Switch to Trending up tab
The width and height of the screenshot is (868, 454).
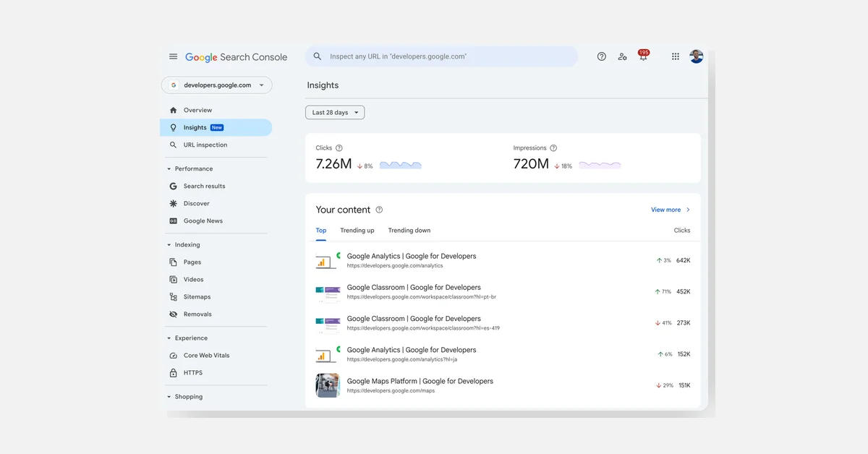tap(357, 231)
